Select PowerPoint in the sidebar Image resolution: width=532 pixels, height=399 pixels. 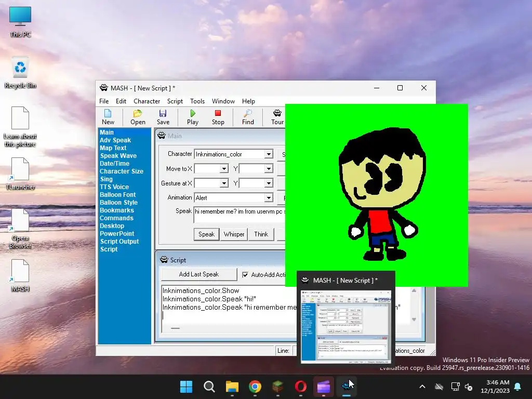point(117,234)
